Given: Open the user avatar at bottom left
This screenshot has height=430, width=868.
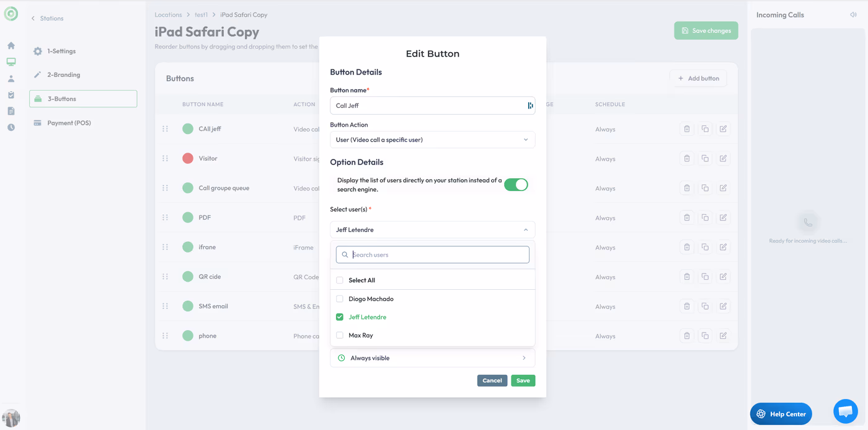Looking at the screenshot, I should (11, 418).
